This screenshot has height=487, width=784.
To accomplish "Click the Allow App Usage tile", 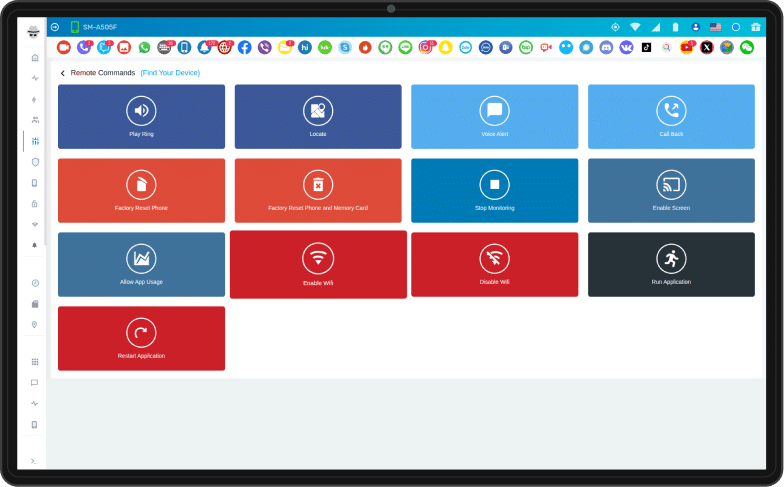I will (142, 264).
